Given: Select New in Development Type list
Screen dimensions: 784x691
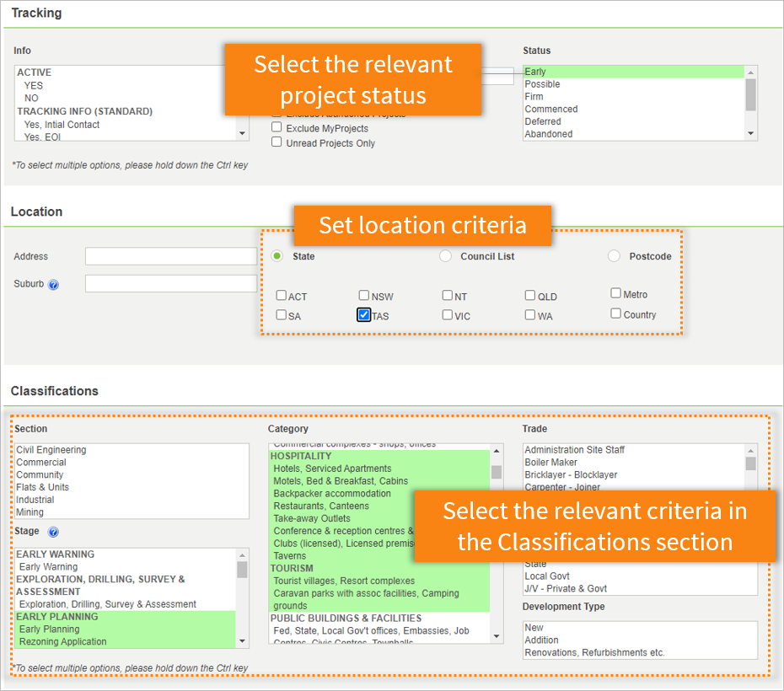Looking at the screenshot, I should coord(640,628).
